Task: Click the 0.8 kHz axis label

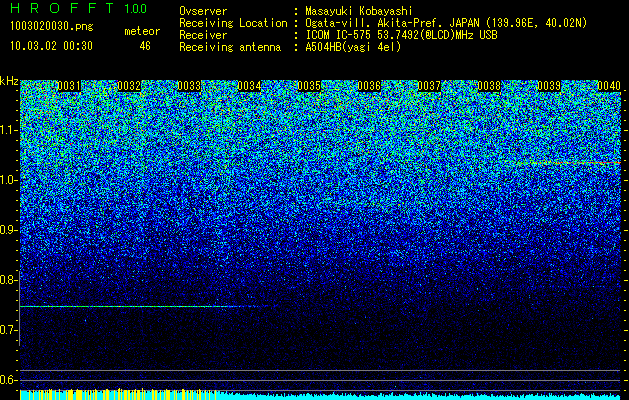Action: (x=9, y=280)
